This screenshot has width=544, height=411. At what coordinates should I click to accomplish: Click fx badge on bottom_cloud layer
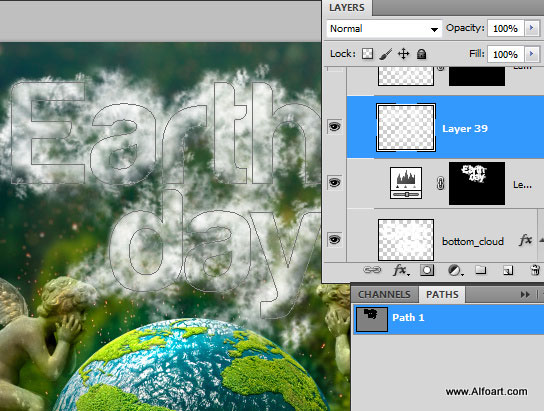[x=525, y=240]
